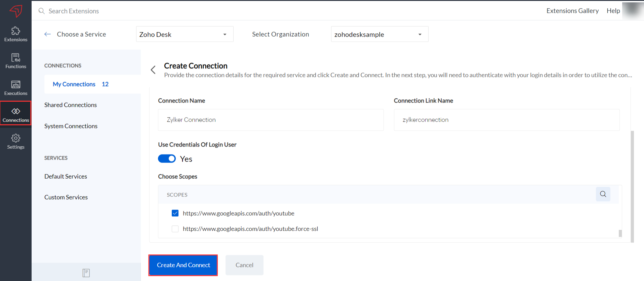
Task: Click the left arrow next to Choose a Service
Action: coord(47,34)
